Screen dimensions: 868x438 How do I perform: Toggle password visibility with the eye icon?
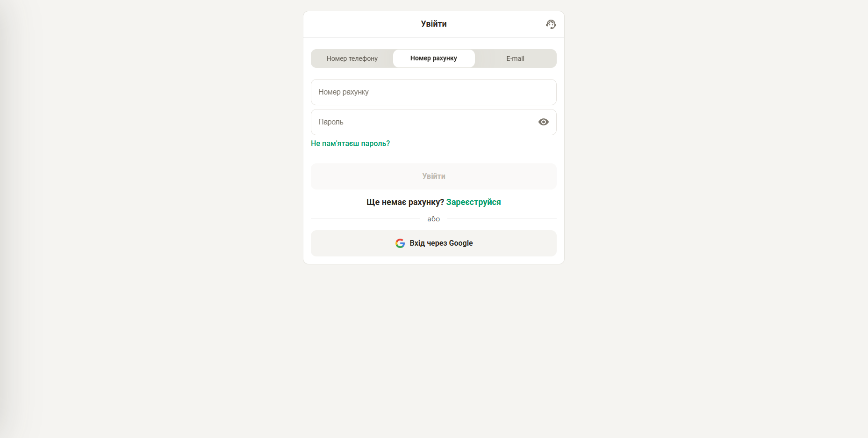coord(544,122)
